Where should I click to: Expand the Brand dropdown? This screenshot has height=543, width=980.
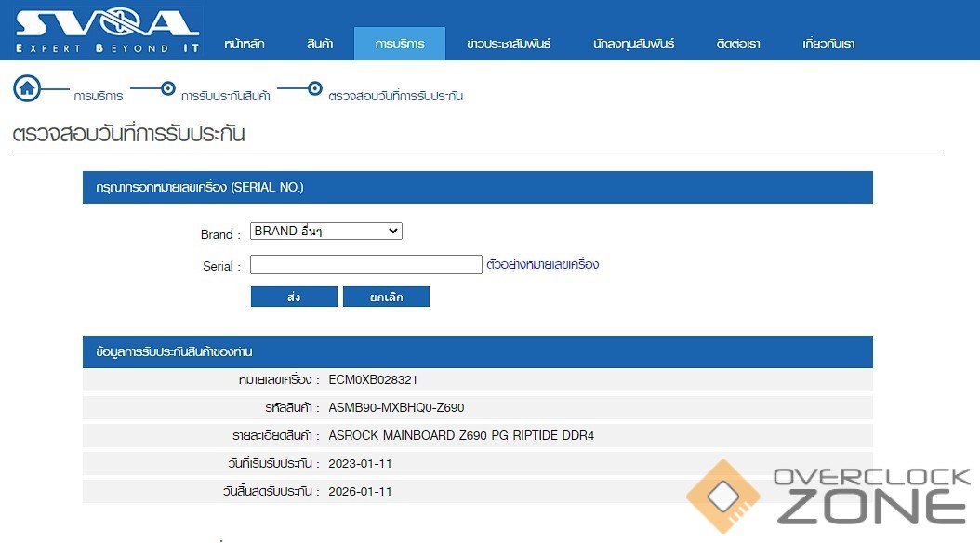coord(326,232)
